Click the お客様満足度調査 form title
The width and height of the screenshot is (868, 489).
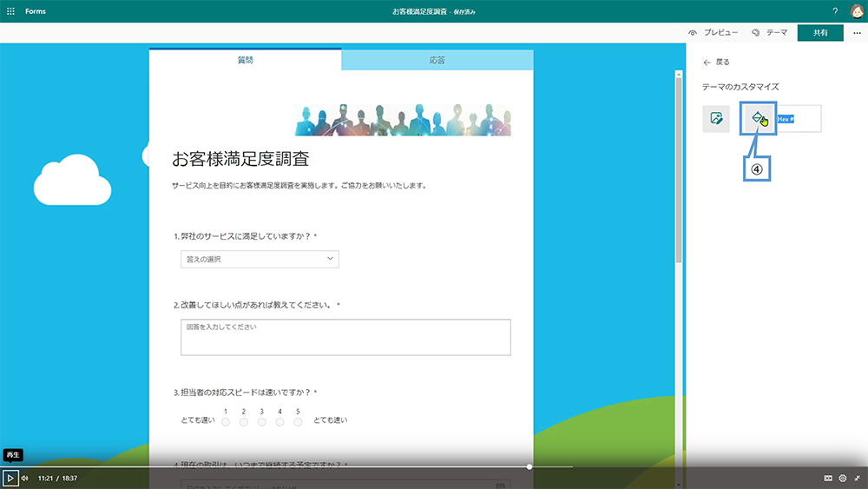click(240, 159)
